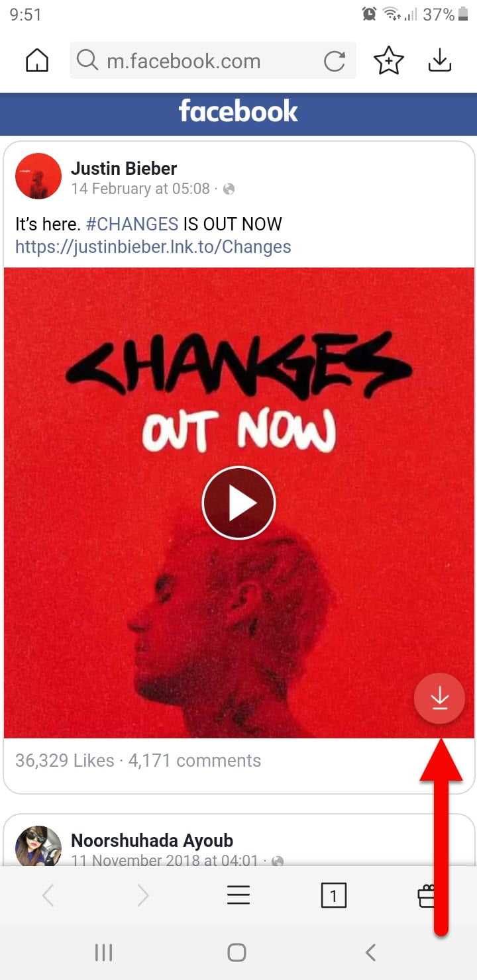Open the 4,171 comments

[194, 761]
